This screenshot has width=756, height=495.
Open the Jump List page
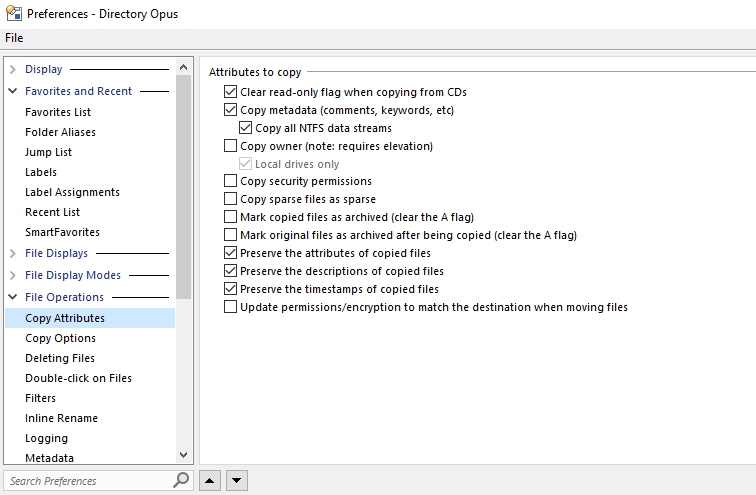click(x=48, y=152)
